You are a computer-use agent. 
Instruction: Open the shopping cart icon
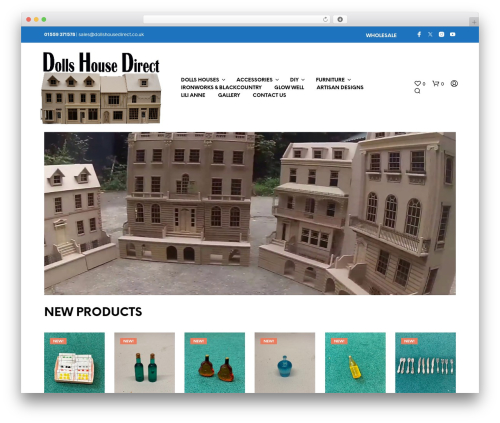click(435, 83)
